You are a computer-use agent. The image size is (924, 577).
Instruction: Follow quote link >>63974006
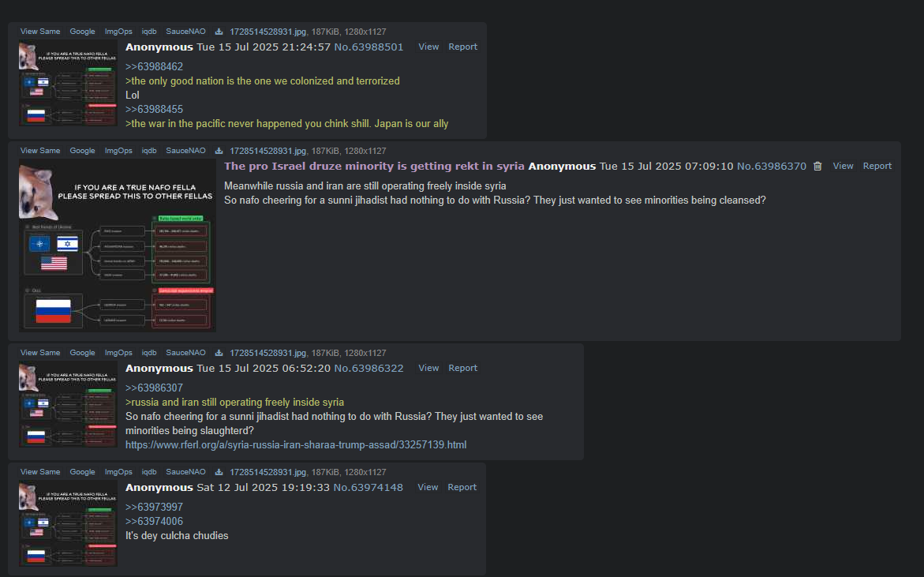[155, 522]
